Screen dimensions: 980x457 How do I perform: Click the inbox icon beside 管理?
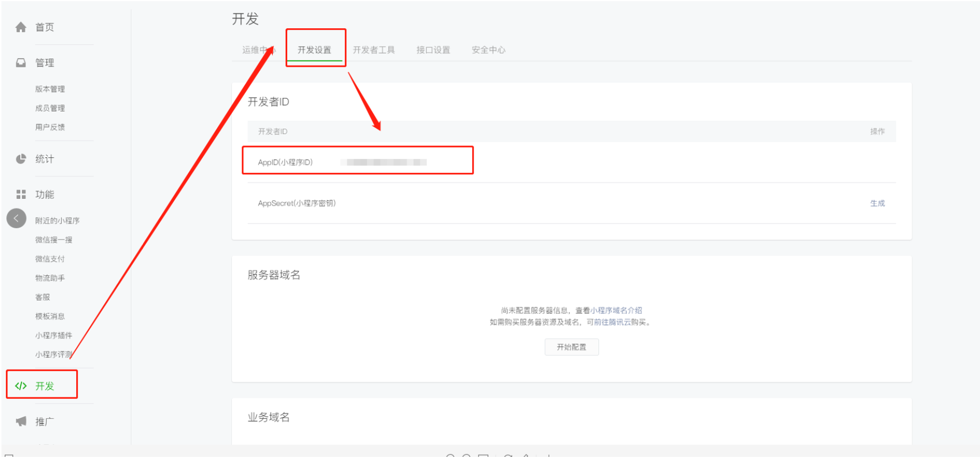click(x=21, y=63)
